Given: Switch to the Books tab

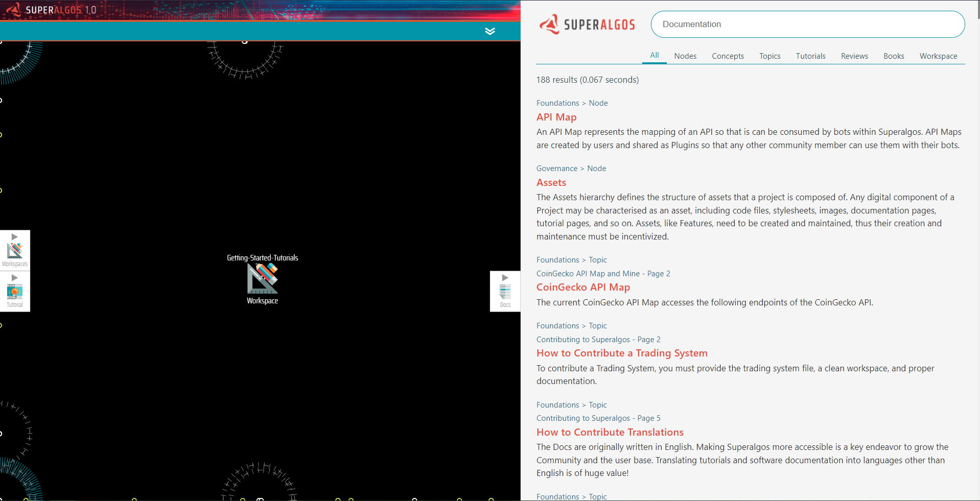Looking at the screenshot, I should [x=894, y=56].
